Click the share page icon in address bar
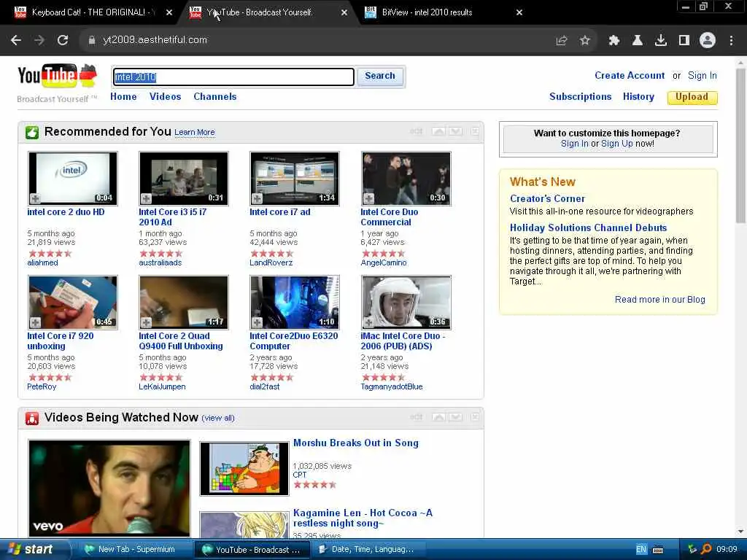The height and width of the screenshot is (560, 747). click(x=562, y=41)
